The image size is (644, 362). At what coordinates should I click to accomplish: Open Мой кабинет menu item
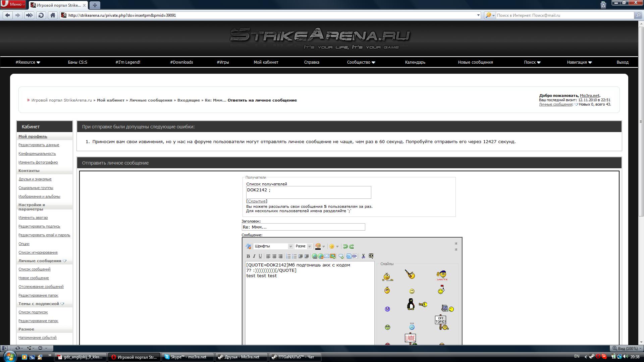point(266,62)
